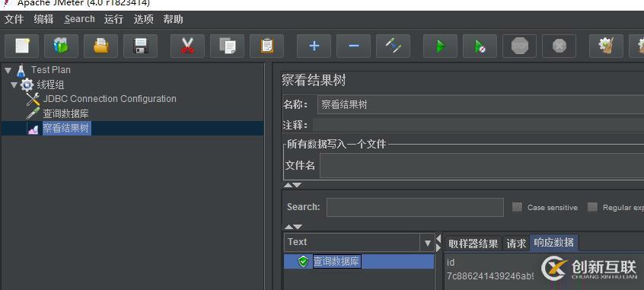Click split arrows above Search panel
The width and height of the screenshot is (644, 290).
(293, 185)
